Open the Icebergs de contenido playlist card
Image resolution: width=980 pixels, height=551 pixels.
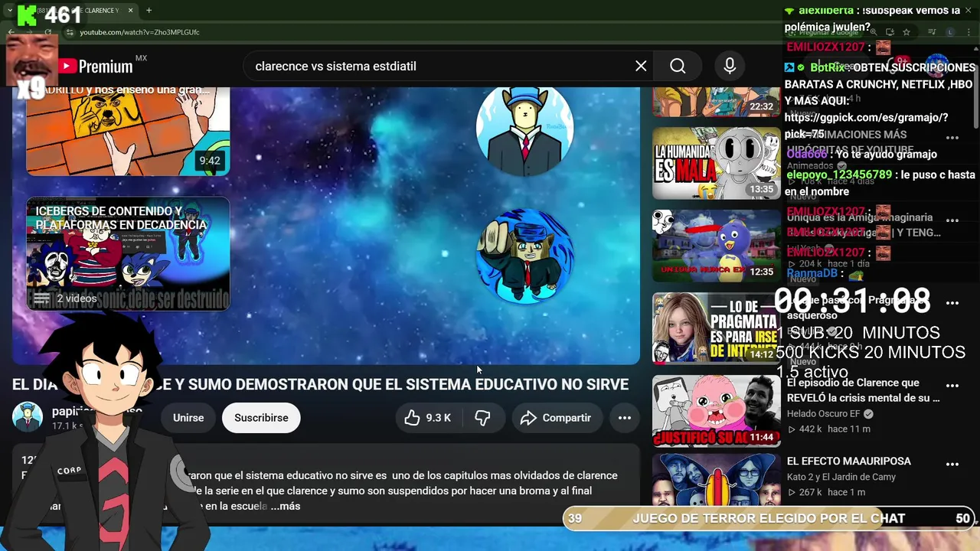(x=128, y=253)
